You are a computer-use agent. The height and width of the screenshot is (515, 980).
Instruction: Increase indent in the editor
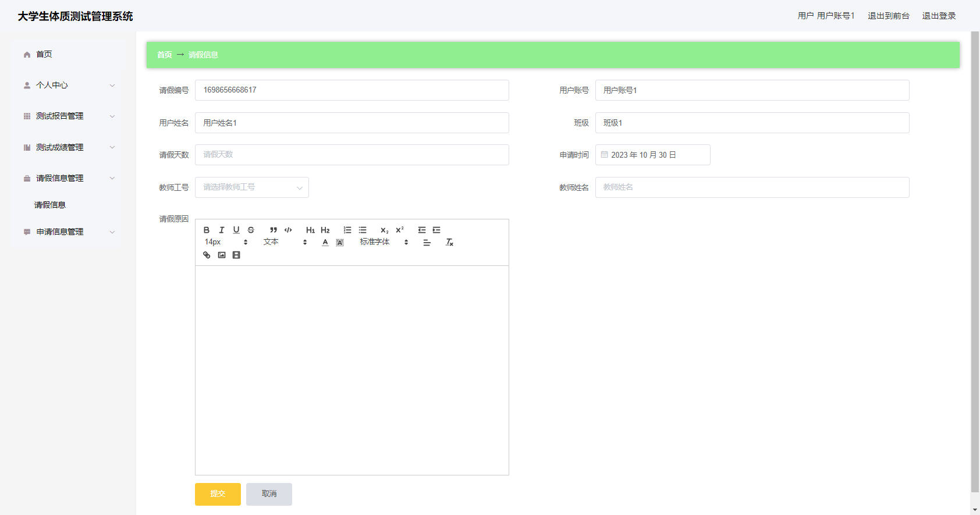coord(436,230)
